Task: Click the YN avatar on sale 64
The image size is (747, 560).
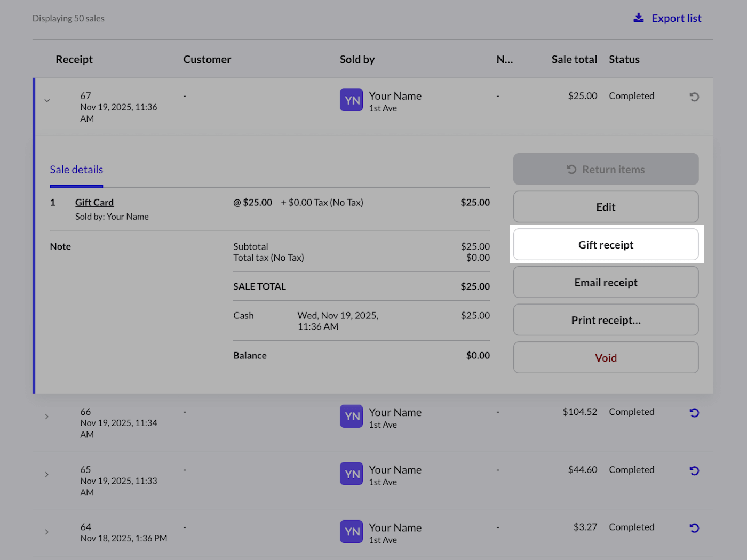Action: [351, 532]
